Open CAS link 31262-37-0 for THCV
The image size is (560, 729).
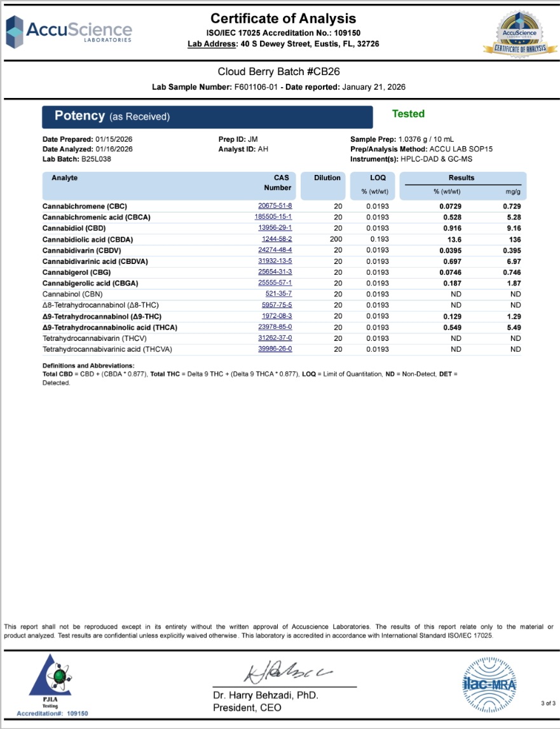point(275,338)
